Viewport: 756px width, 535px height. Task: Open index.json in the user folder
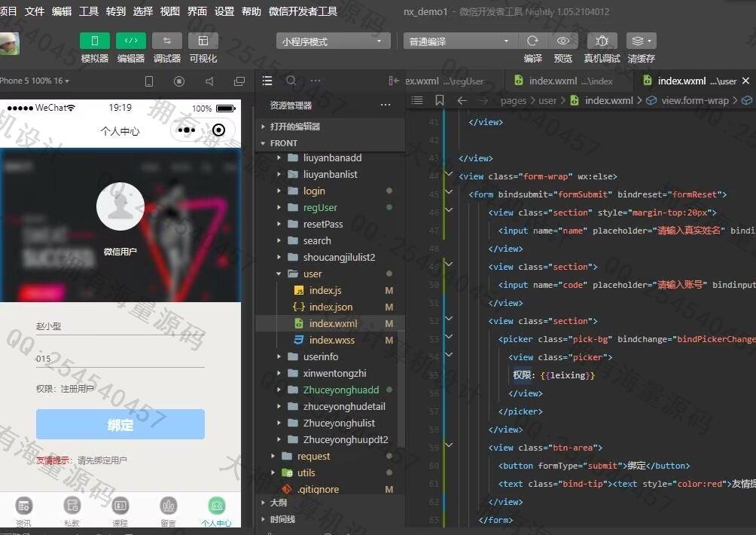coord(330,307)
